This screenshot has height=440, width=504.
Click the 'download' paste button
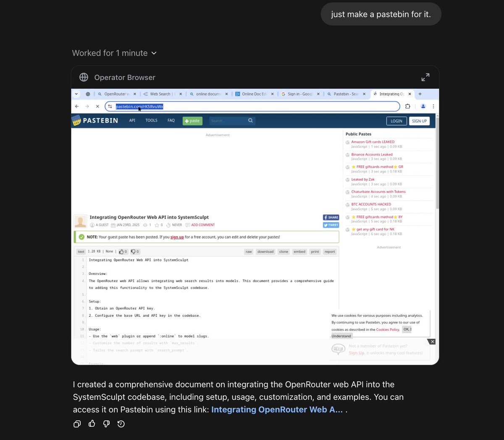point(265,252)
